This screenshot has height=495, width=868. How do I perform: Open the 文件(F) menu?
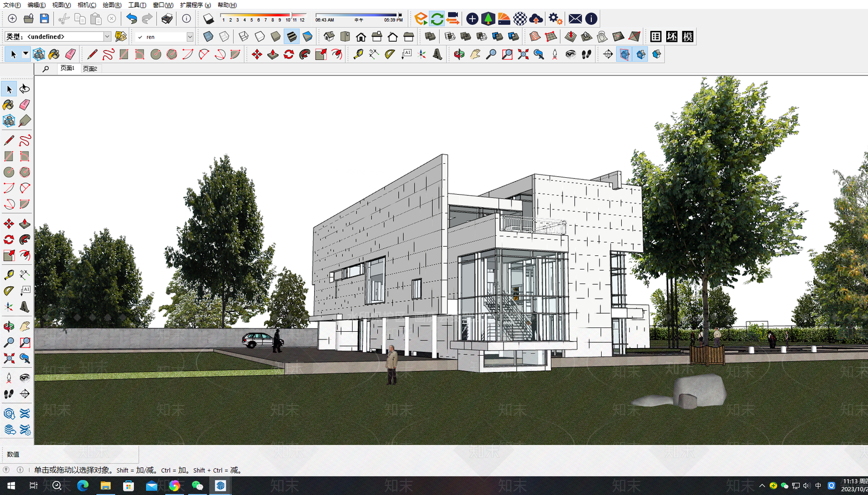(x=12, y=5)
